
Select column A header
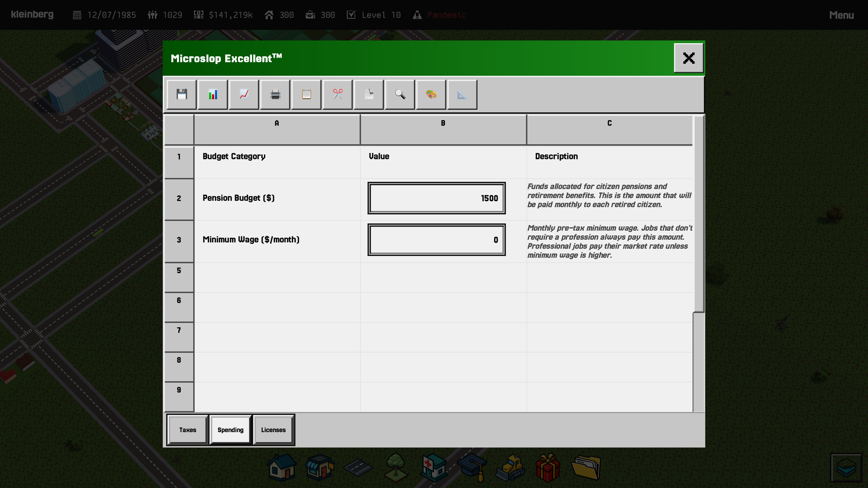[277, 130]
